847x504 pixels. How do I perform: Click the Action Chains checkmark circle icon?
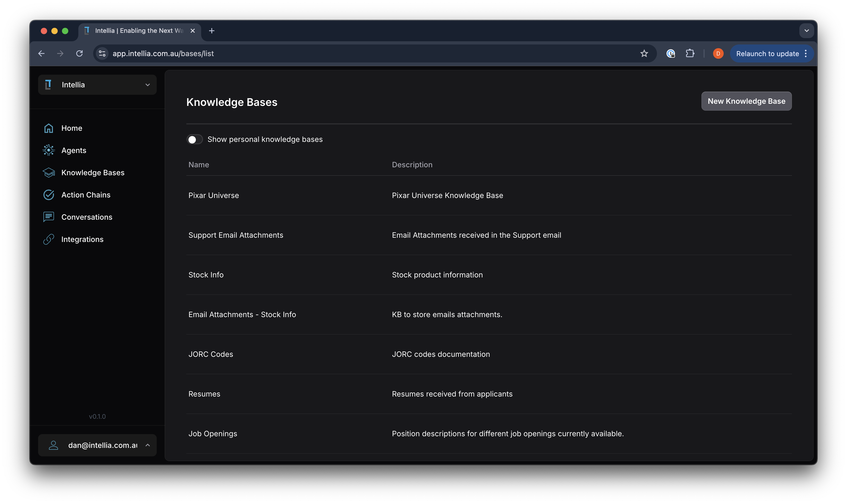pos(48,195)
